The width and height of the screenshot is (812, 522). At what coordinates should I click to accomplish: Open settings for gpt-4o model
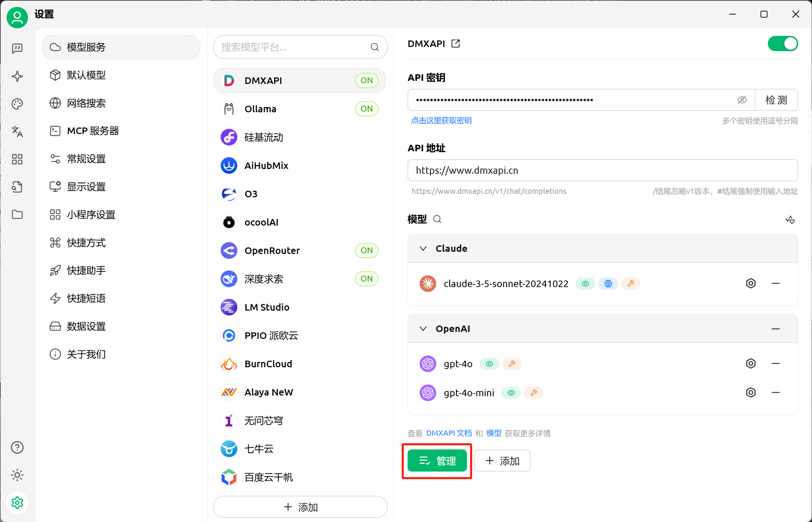point(751,363)
